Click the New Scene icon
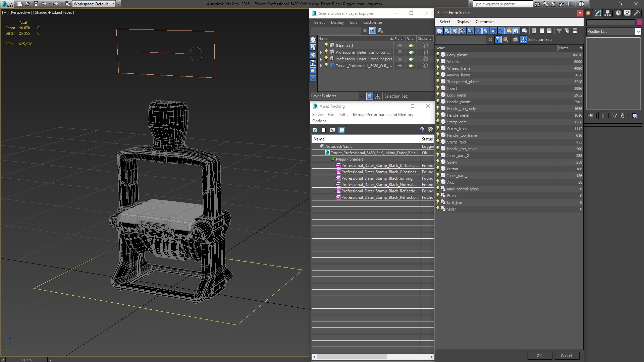Viewport: 644px width, 362px height. click(20, 4)
